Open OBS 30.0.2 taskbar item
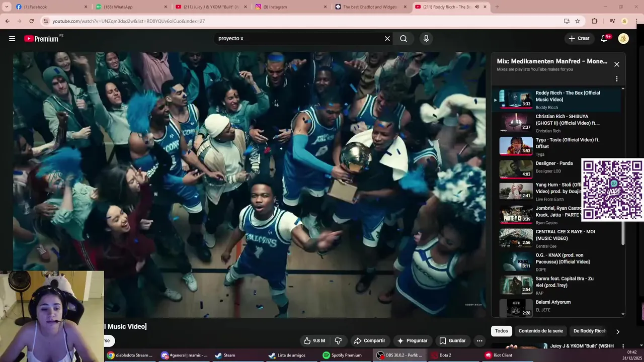This screenshot has height=362, width=644. [400, 355]
